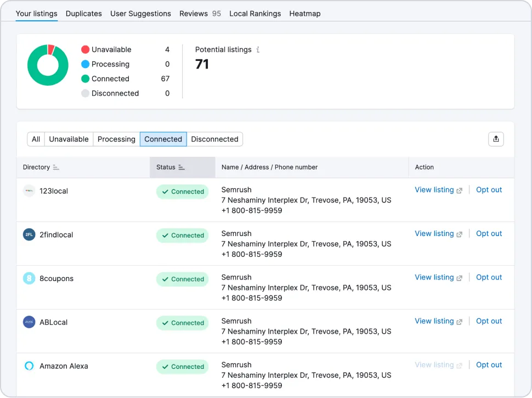Click the blue Processing legend dot
This screenshot has width=532, height=398.
85,64
